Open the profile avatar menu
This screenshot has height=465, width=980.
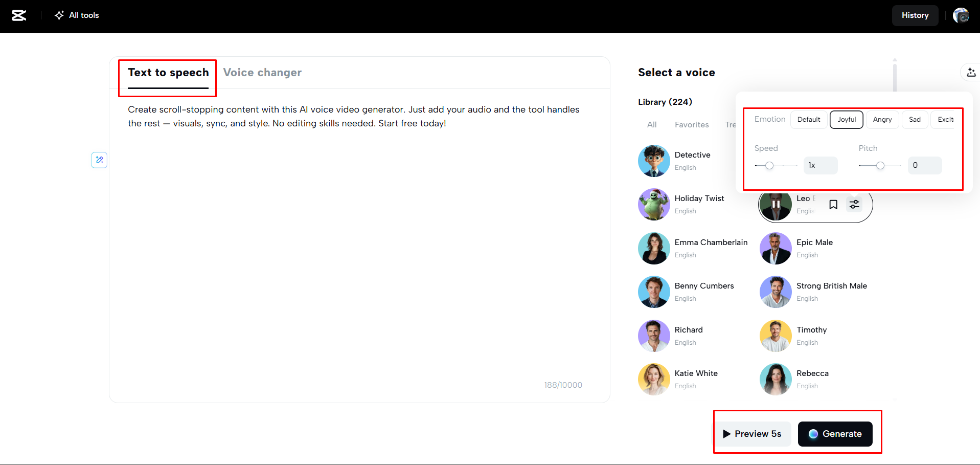962,15
